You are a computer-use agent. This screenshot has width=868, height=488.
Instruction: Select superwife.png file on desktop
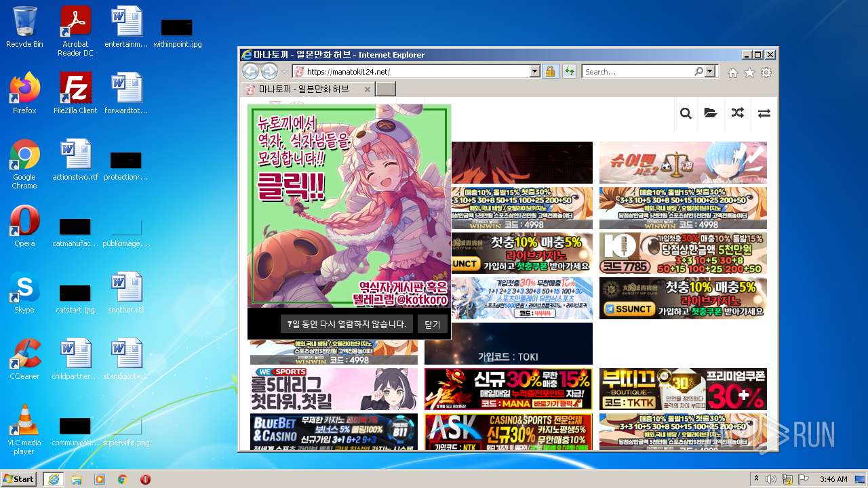point(126,430)
